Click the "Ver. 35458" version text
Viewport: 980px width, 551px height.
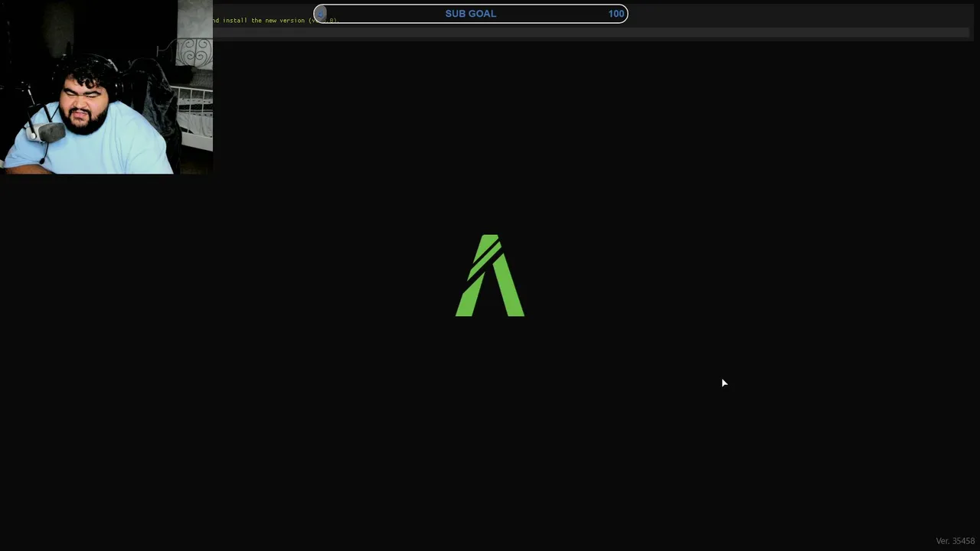pos(955,541)
